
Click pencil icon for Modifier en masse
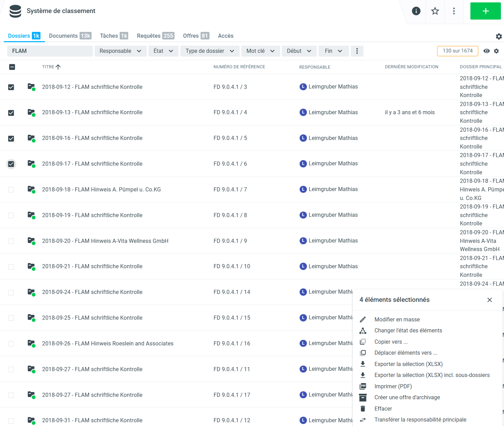click(x=363, y=320)
